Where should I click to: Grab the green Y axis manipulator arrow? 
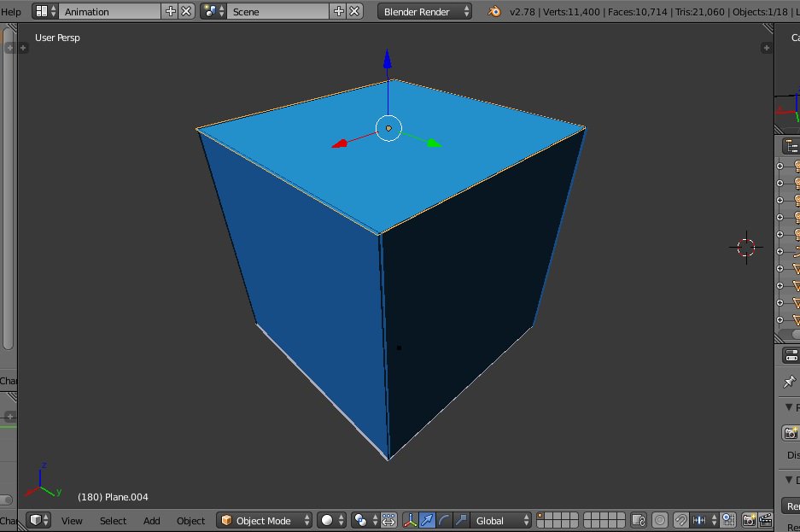435,143
